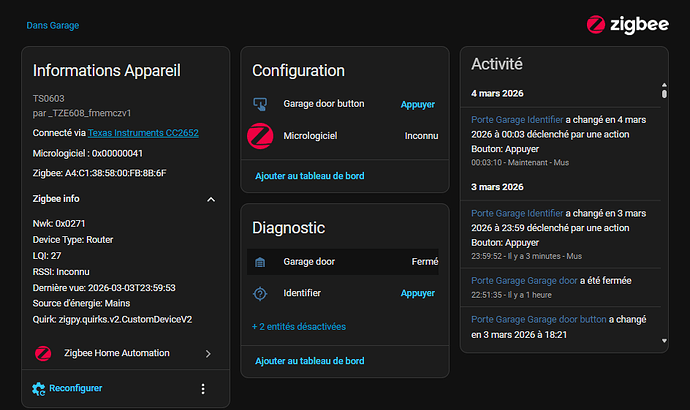
Task: Click Ajouter au tableau de bord in Configuration
Action: pos(309,176)
